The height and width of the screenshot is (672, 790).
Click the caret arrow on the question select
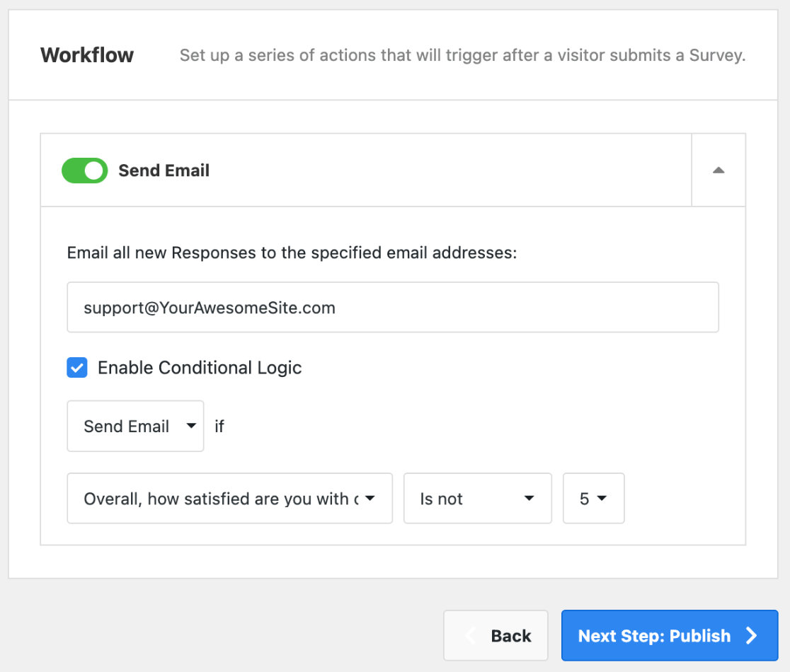coord(369,499)
